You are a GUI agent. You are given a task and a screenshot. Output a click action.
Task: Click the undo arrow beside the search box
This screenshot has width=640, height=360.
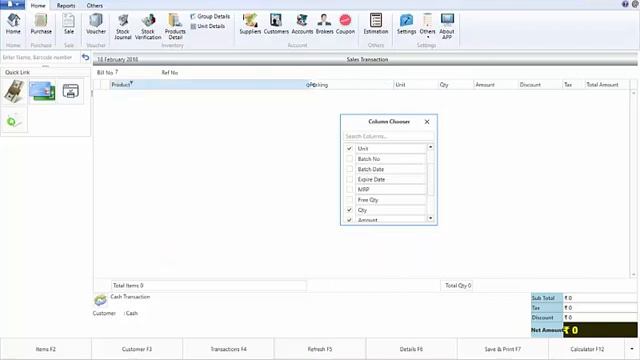pos(85,57)
